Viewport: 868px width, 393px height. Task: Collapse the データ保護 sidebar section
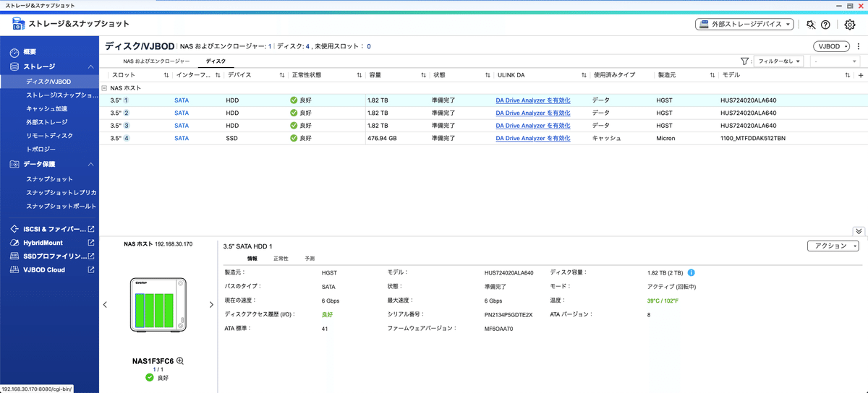pos(91,164)
